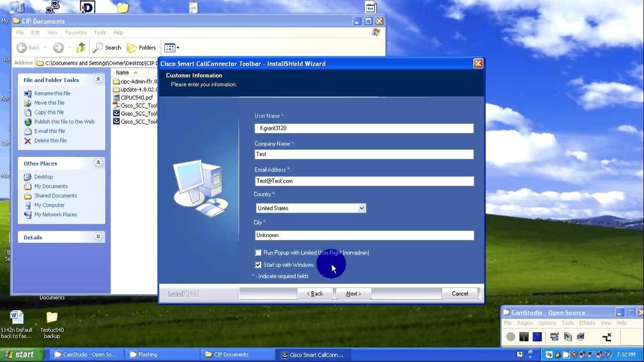Select the Cisco_SCC_Tool PDF file
The width and height of the screenshot is (644, 362).
(x=135, y=106)
